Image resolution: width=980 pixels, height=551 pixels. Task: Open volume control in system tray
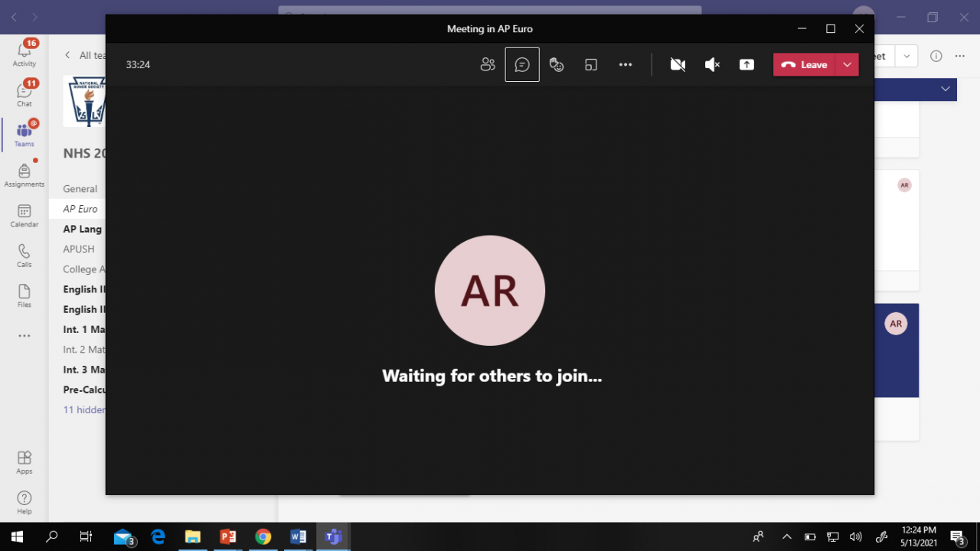856,536
